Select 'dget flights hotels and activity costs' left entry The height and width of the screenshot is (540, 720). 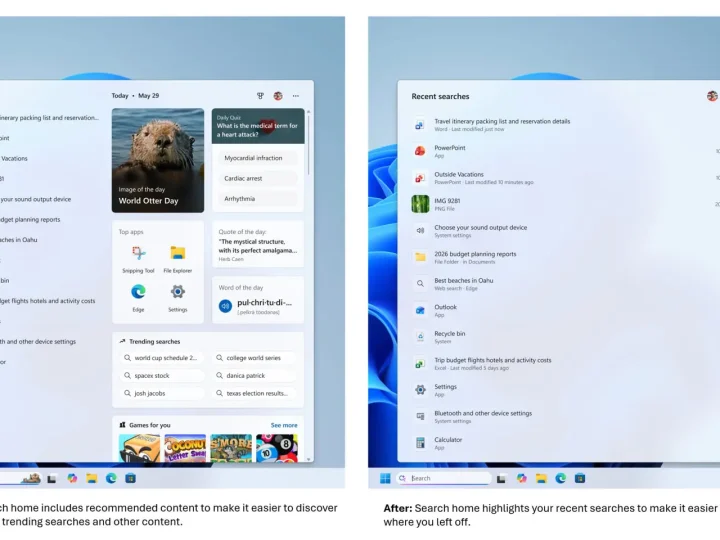pos(48,301)
